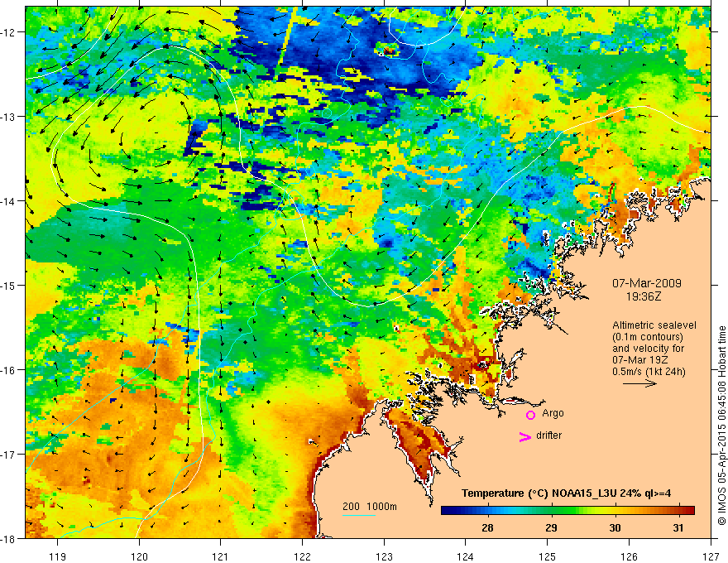Click longitude axis label 120
The height and width of the screenshot is (563, 728).
click(x=139, y=556)
